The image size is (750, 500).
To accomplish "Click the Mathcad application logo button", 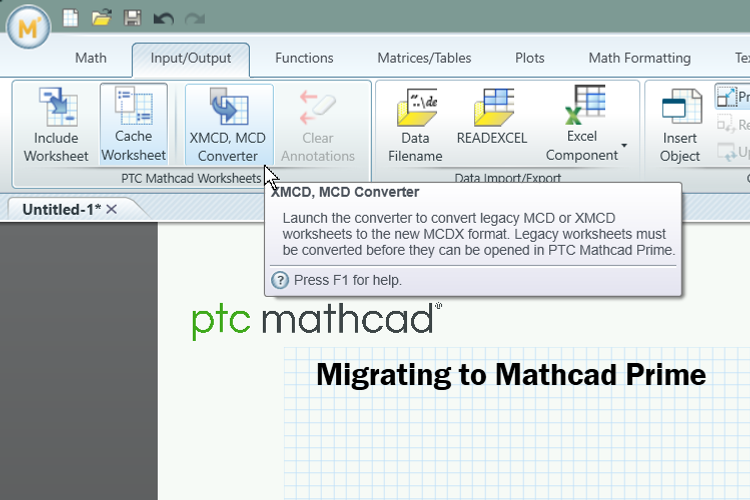I will (28, 26).
